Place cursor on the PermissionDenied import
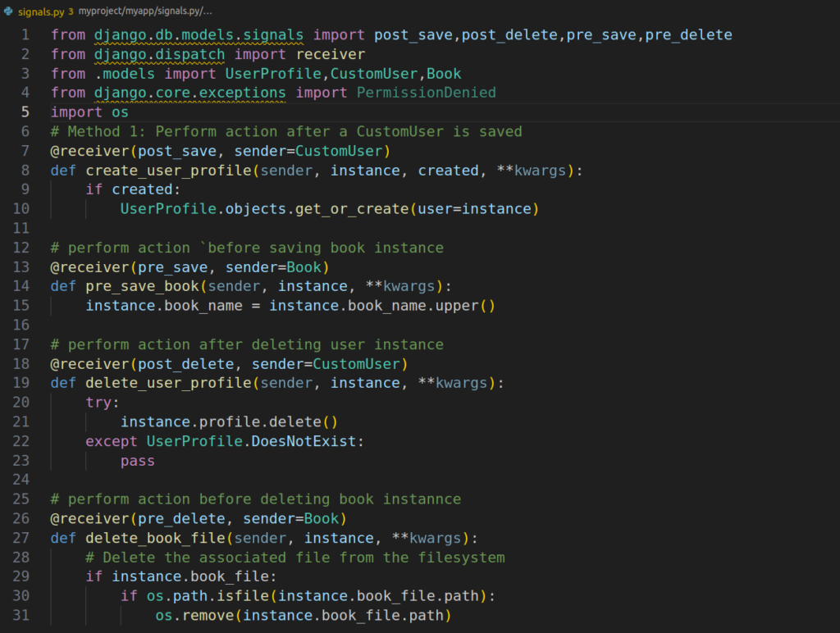This screenshot has width=840, height=633. click(x=426, y=93)
